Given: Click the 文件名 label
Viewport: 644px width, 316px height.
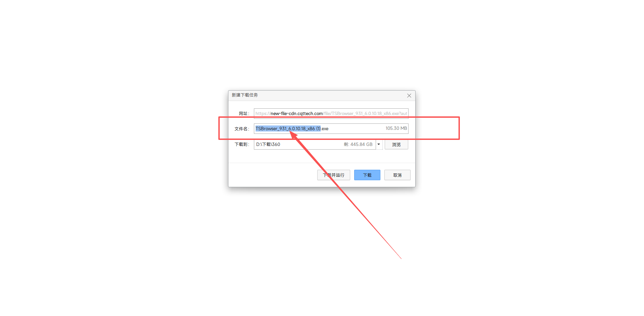Looking at the screenshot, I should point(241,129).
